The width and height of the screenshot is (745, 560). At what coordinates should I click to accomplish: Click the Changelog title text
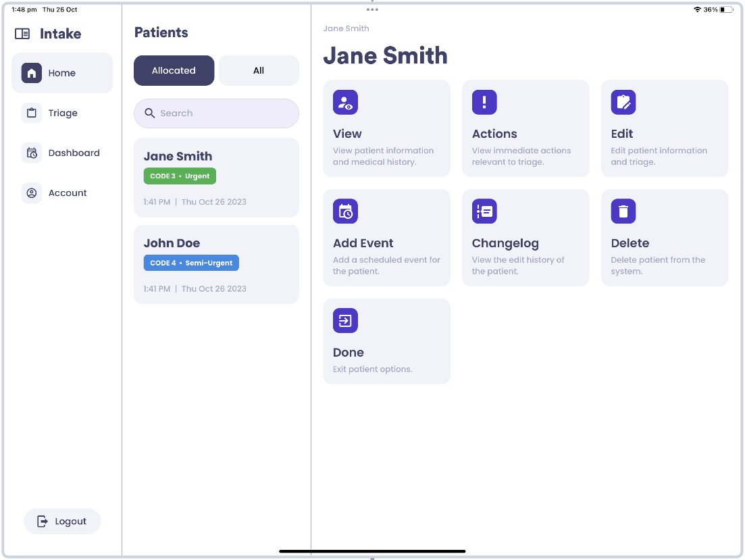[505, 243]
